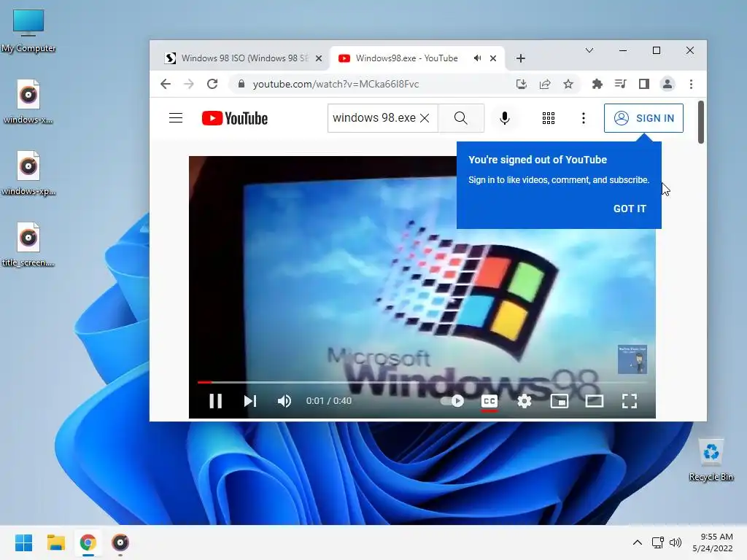Select title_screen desktop file

point(28,245)
